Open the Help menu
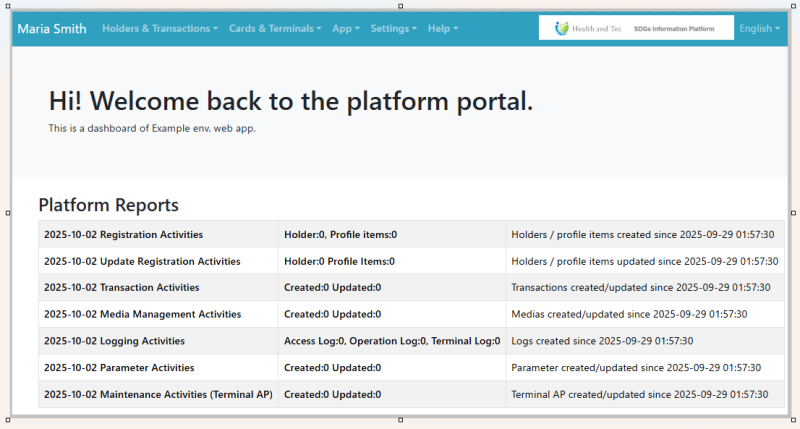 tap(443, 28)
